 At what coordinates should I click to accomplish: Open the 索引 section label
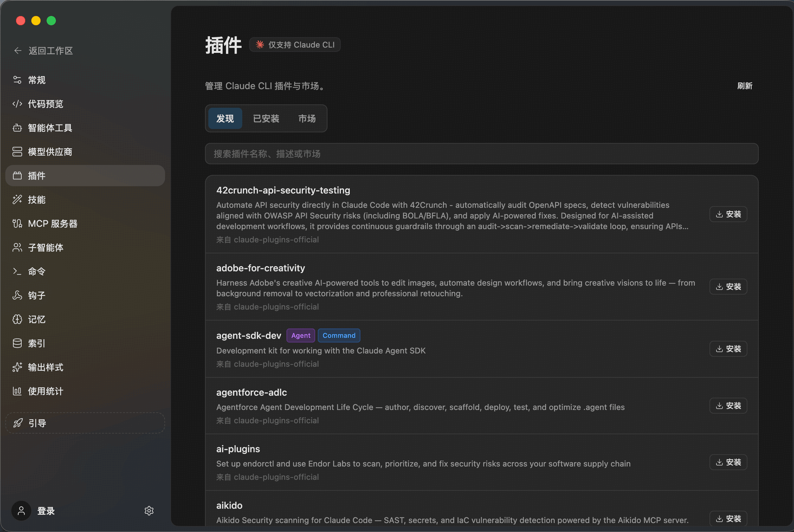tap(37, 343)
